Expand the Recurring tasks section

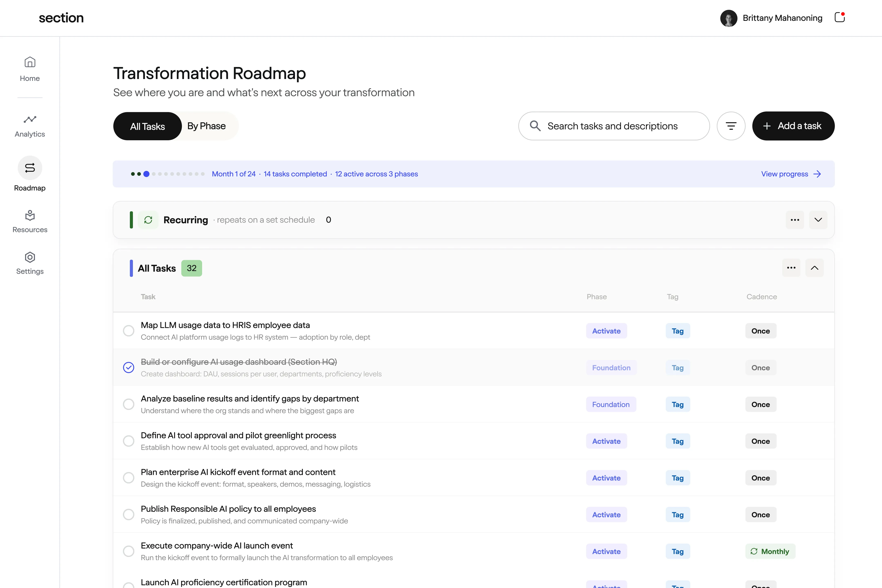pos(818,220)
